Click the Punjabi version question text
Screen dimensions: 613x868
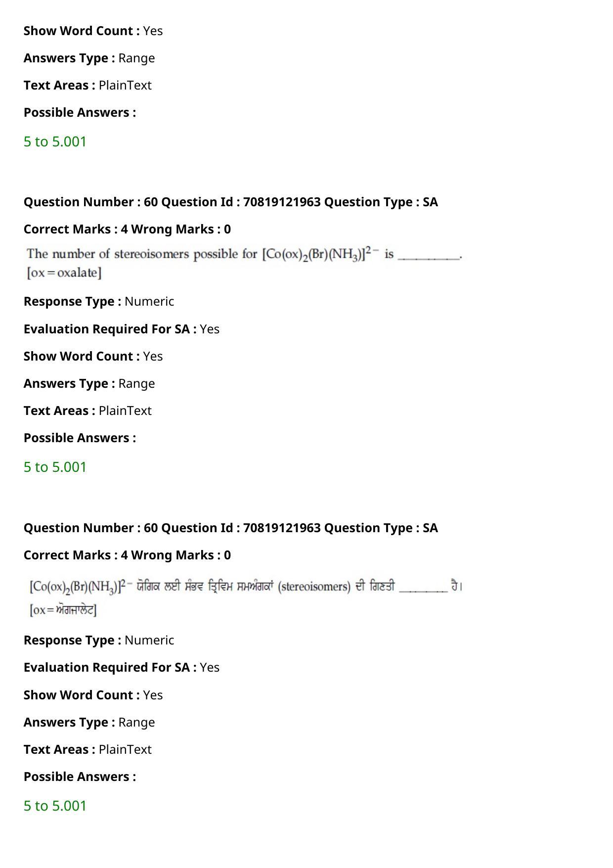pyautogui.click(x=246, y=587)
